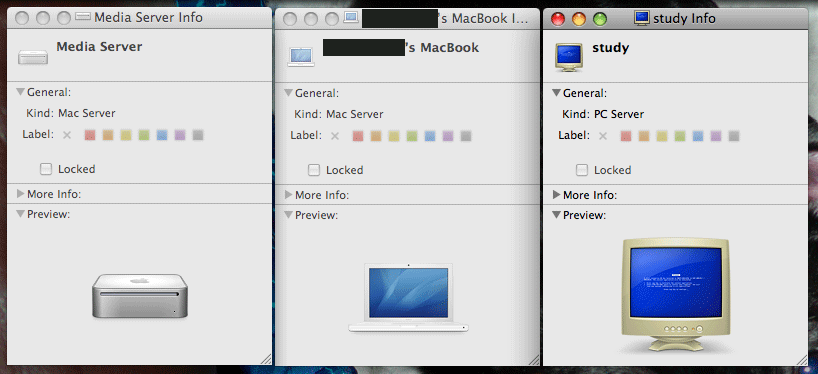Click the title bar proxy icon in the MacBook window

[351, 19]
